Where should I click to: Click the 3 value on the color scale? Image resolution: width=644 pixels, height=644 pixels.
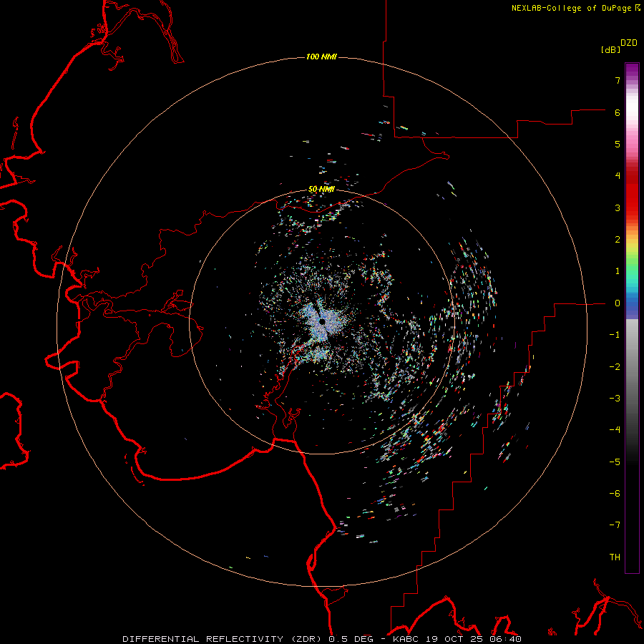click(x=618, y=208)
